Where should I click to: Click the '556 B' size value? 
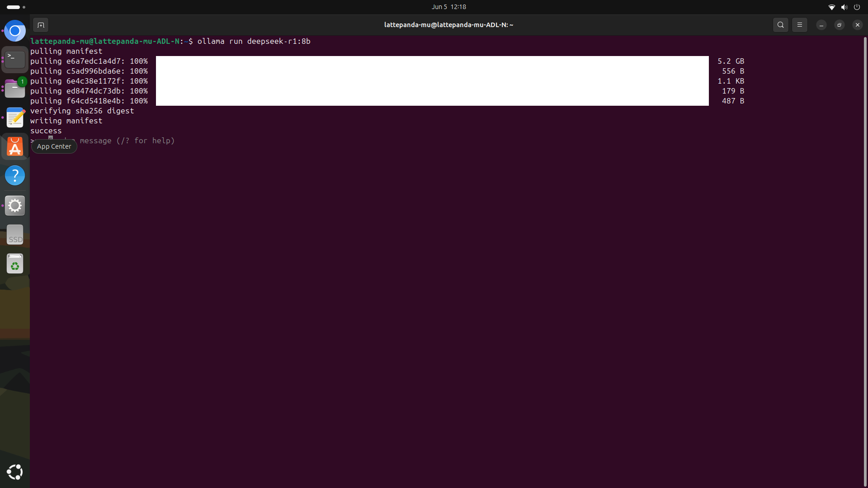tap(733, 71)
